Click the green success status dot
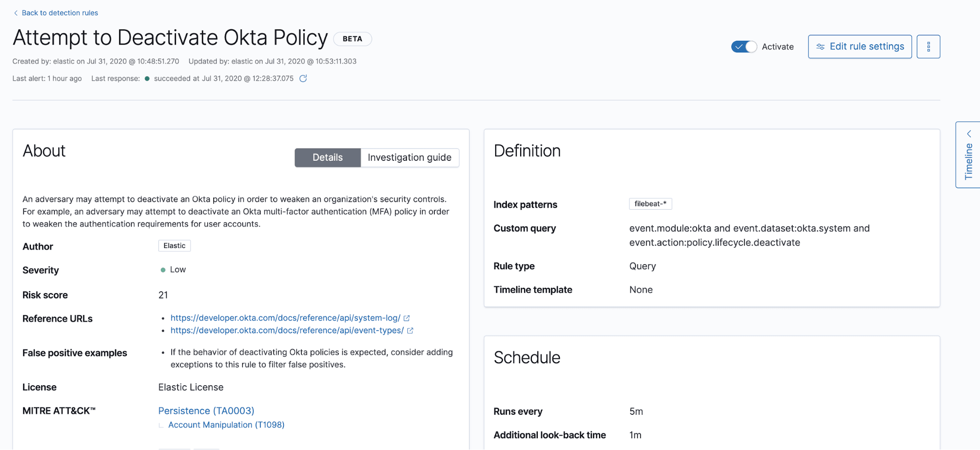 click(x=147, y=78)
